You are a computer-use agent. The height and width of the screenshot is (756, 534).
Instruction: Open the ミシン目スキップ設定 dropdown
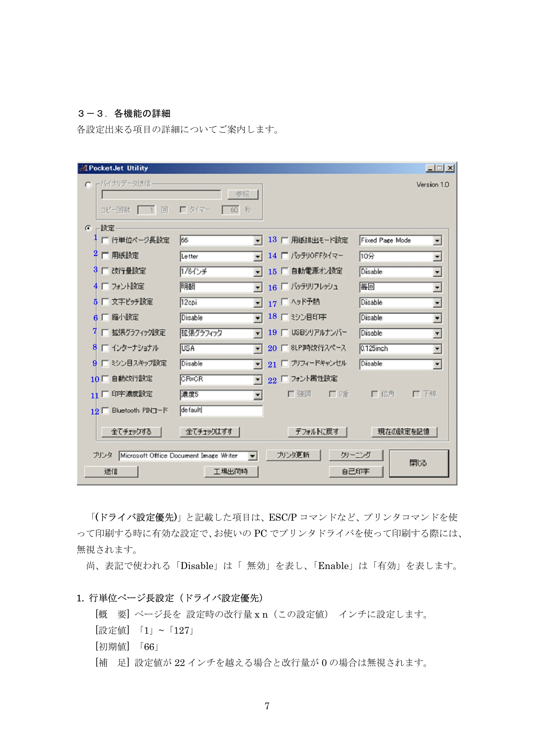point(221,364)
